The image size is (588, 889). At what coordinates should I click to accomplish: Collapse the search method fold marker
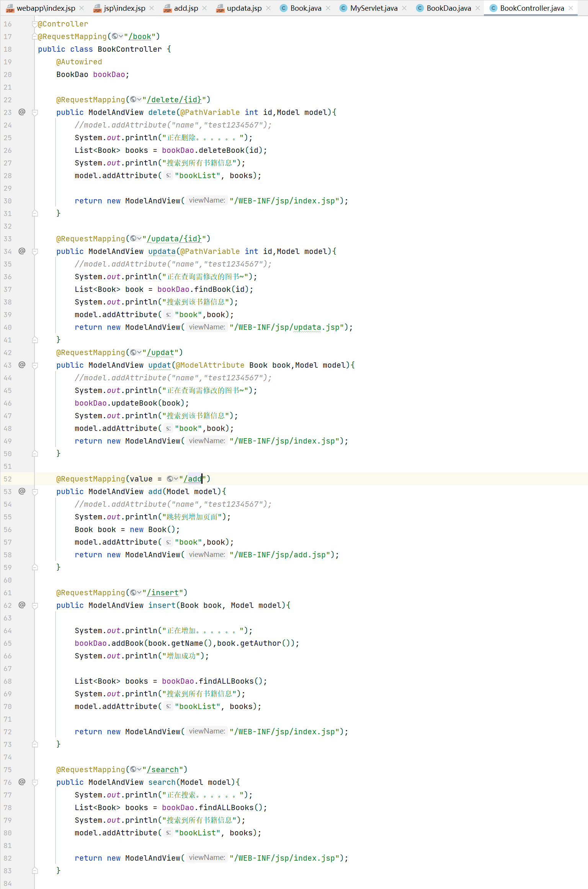tap(35, 782)
